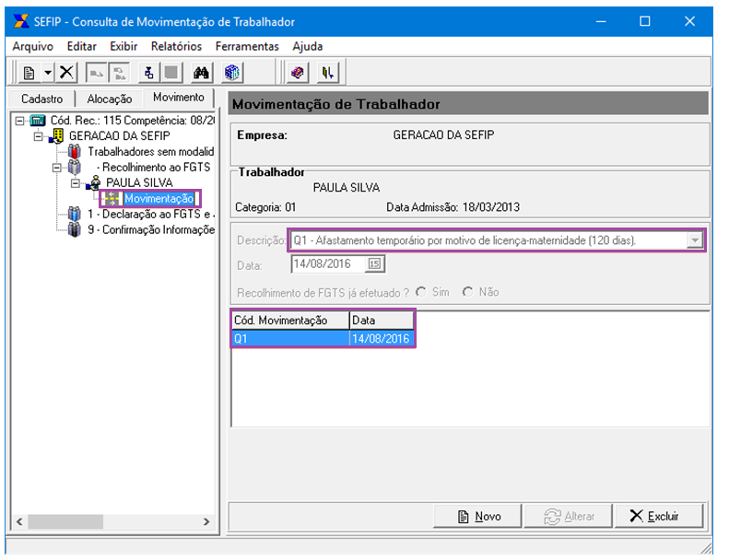Click the Cód. Movimentação column header
The height and width of the screenshot is (560, 729).
click(x=290, y=321)
